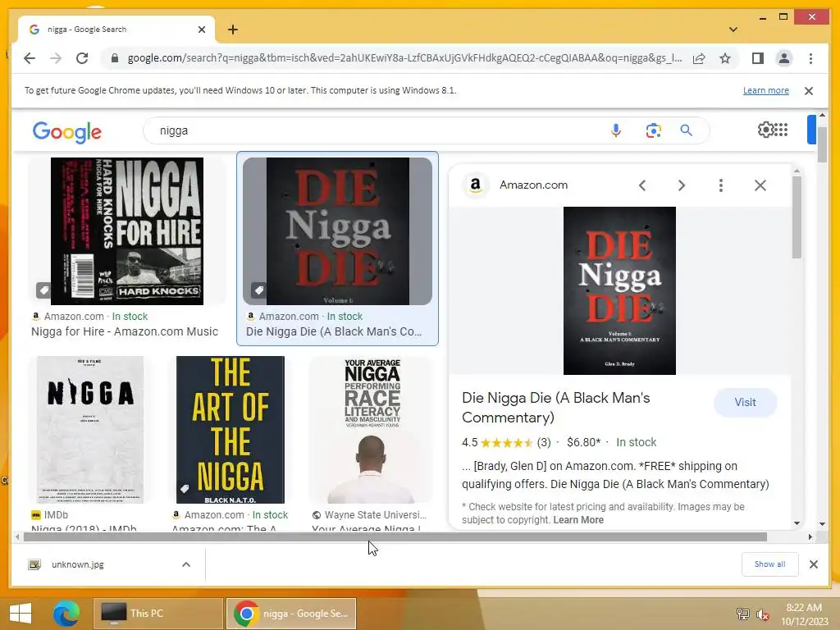The width and height of the screenshot is (840, 630).
Task: Open the yellow-text Black N.A.T.O. book thumbnail
Action: point(231,430)
